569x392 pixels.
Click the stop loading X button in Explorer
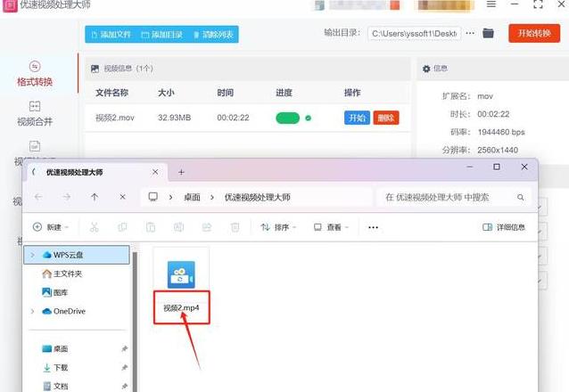(123, 197)
